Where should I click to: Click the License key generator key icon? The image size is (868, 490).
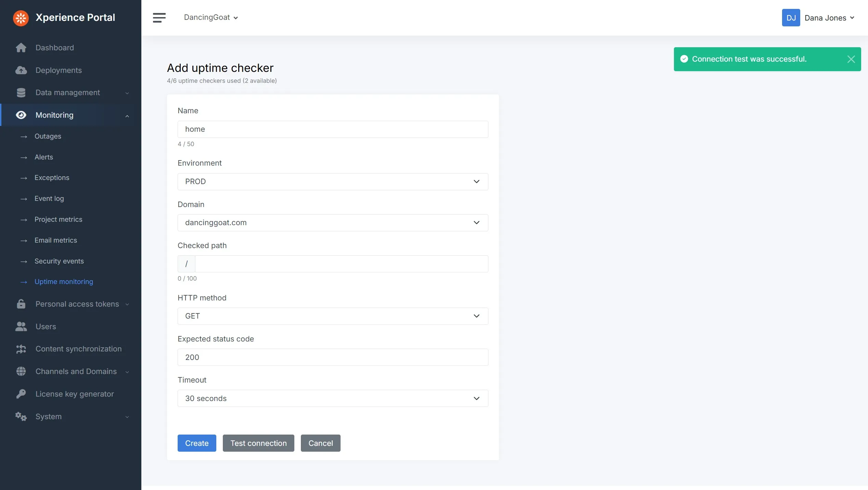21,394
